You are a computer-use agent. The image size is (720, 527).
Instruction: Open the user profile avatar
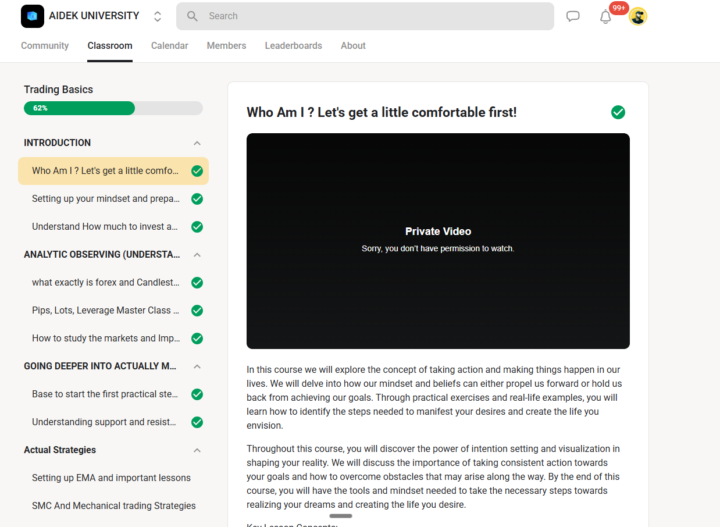pyautogui.click(x=638, y=17)
